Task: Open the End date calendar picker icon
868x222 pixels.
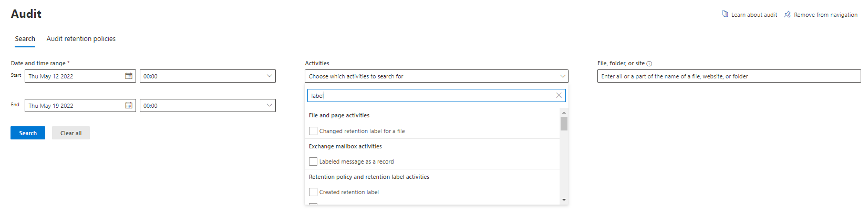Action: [129, 106]
